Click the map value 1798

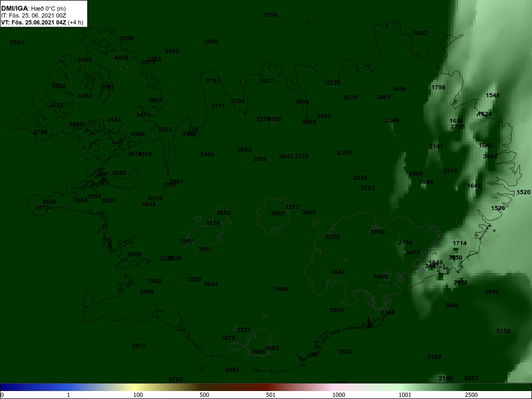pos(438,87)
